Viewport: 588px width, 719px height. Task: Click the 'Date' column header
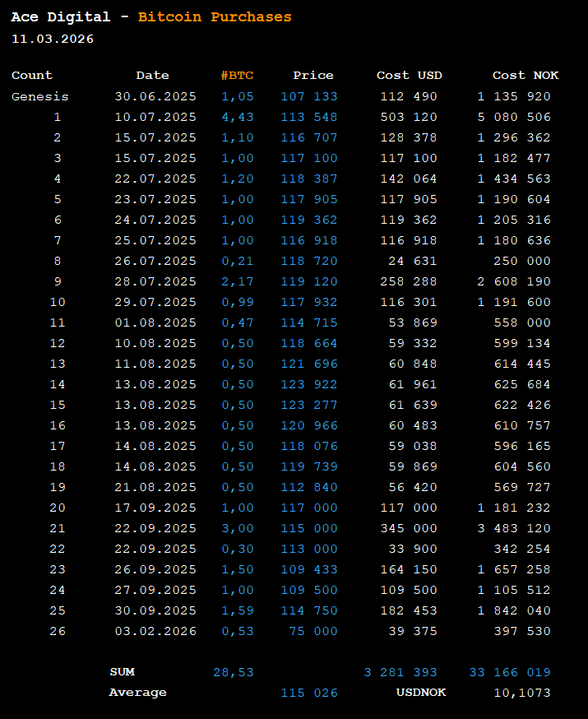[153, 75]
